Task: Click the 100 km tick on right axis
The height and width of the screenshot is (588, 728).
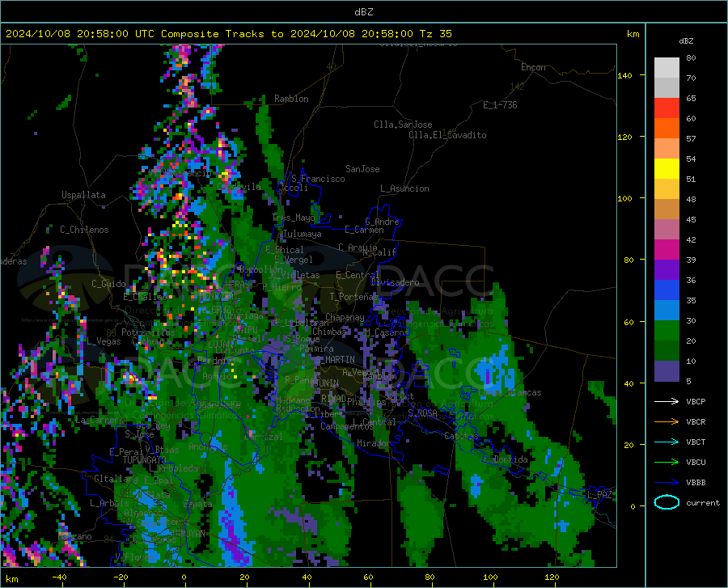Action: [625, 199]
